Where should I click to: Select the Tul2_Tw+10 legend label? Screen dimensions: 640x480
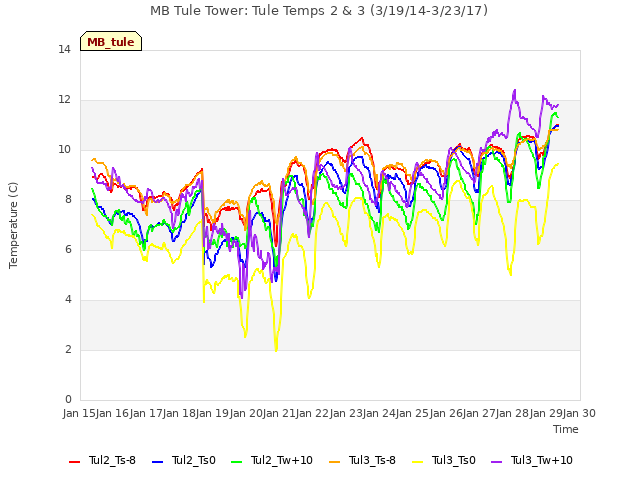282,460
